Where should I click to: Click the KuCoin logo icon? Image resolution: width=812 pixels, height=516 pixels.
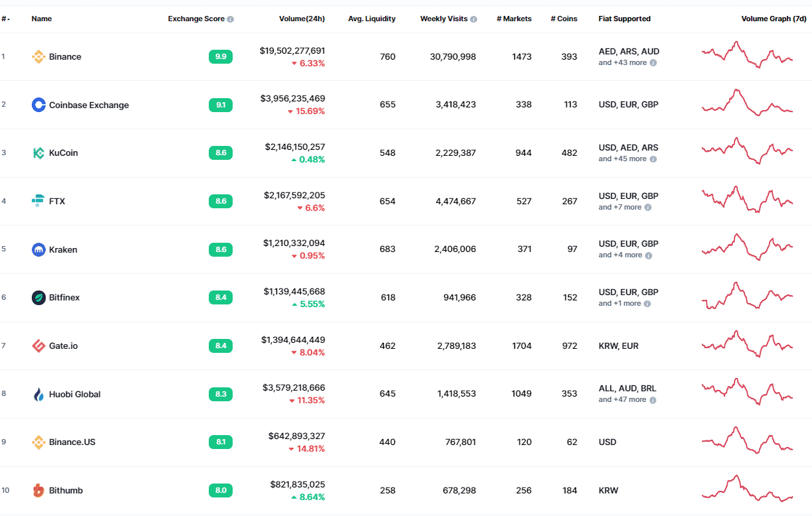point(38,153)
